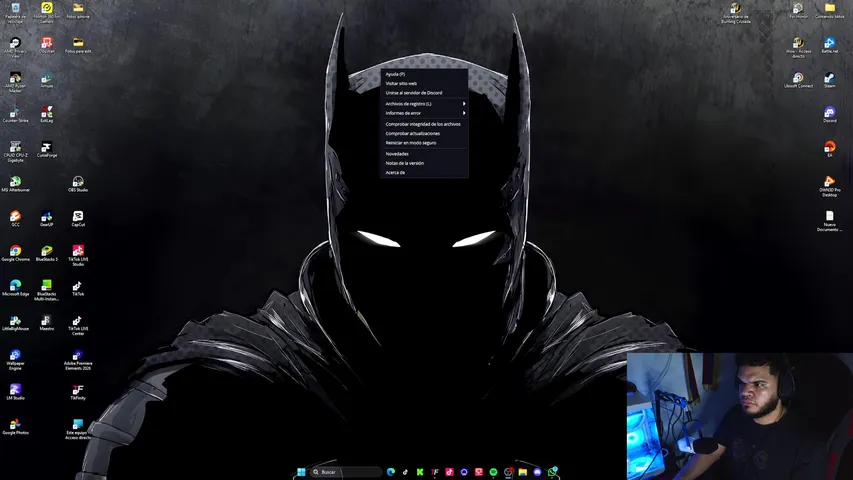Select the Discord desktop shortcut
This screenshot has width=853, height=480.
tap(830, 115)
